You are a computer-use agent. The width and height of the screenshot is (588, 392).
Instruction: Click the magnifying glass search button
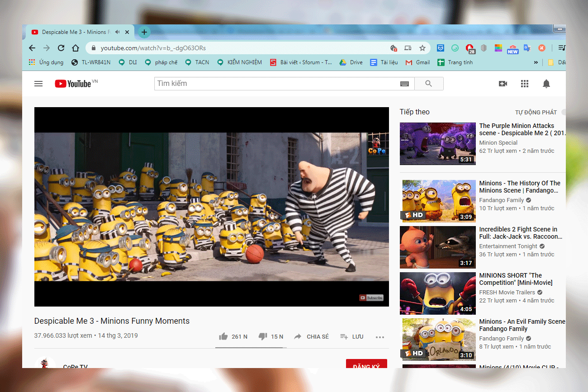429,84
